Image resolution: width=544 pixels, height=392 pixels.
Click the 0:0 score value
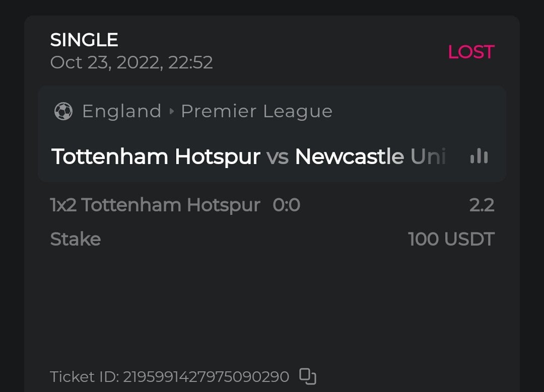tap(286, 205)
